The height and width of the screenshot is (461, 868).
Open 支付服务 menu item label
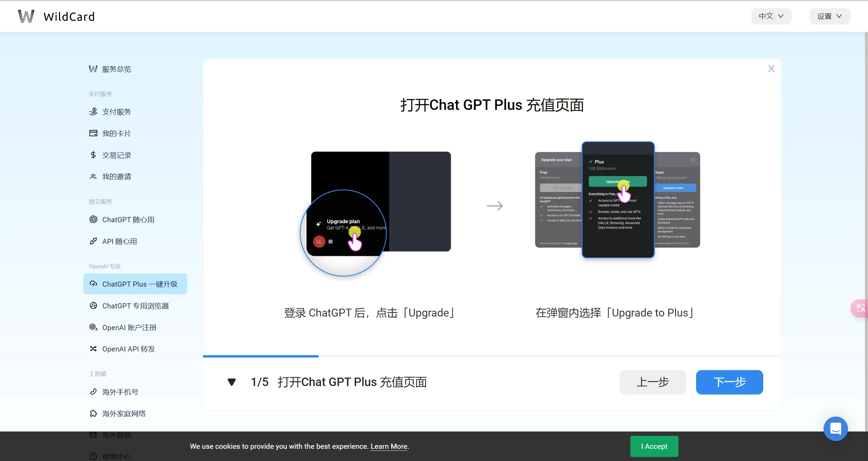coord(117,112)
